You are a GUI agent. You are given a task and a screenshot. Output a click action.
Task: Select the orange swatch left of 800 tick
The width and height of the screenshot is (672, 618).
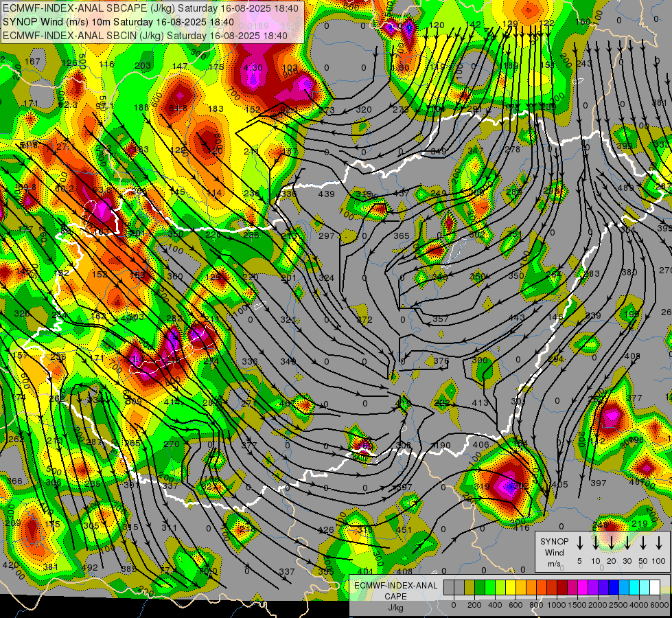(531, 587)
